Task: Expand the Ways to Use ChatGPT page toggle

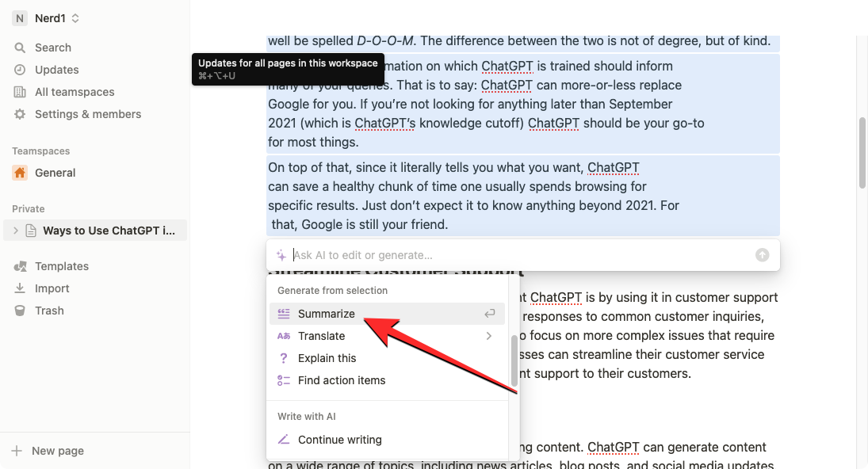Action: 15,231
